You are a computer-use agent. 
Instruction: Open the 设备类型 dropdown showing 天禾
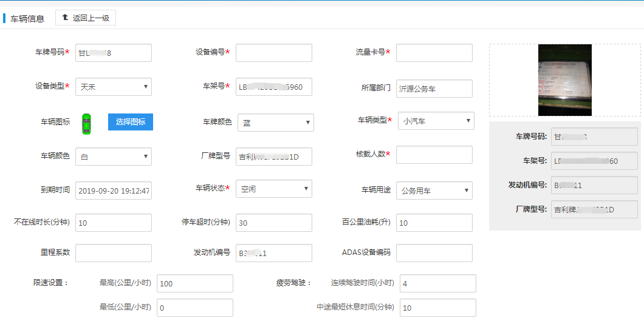click(114, 87)
